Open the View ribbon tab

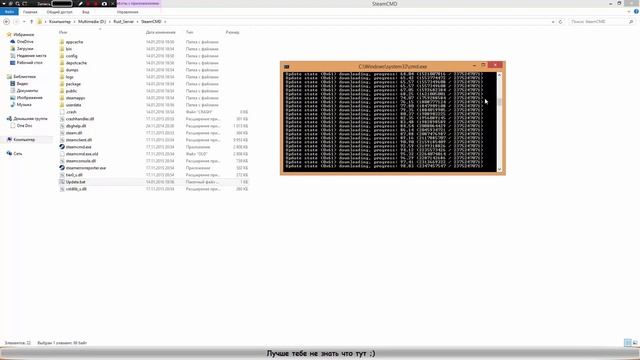click(x=86, y=12)
